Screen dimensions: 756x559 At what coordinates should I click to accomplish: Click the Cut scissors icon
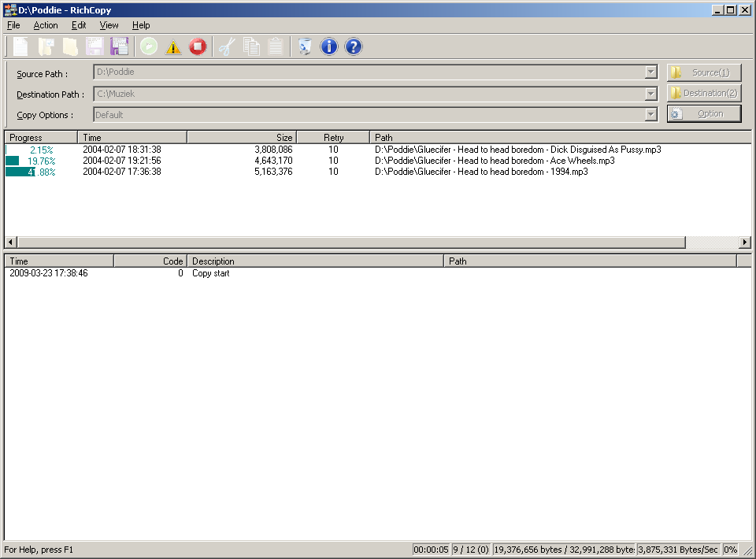pyautogui.click(x=227, y=46)
